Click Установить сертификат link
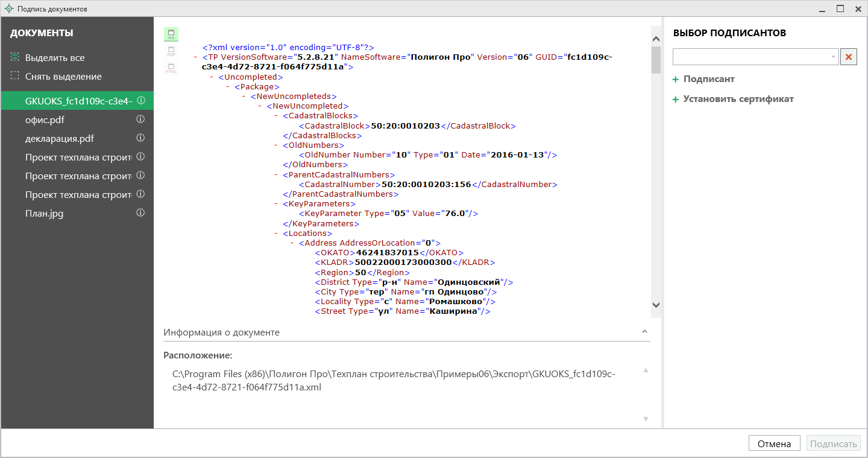The image size is (868, 458). [738, 99]
